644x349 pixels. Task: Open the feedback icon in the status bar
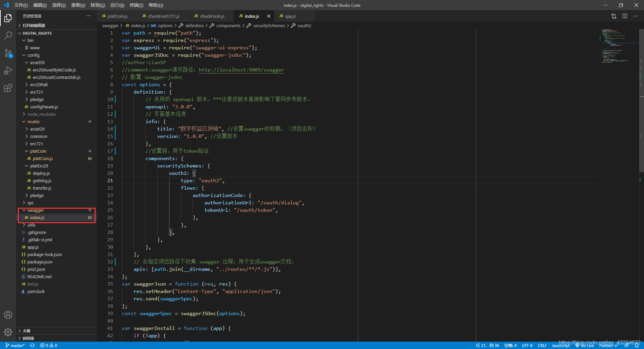point(627,345)
